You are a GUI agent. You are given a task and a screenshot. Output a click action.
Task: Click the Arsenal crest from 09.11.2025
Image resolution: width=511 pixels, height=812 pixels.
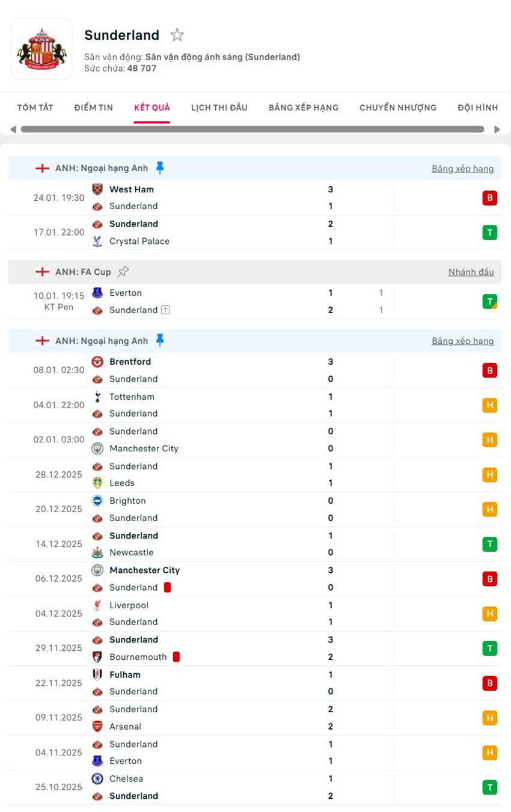point(97,726)
